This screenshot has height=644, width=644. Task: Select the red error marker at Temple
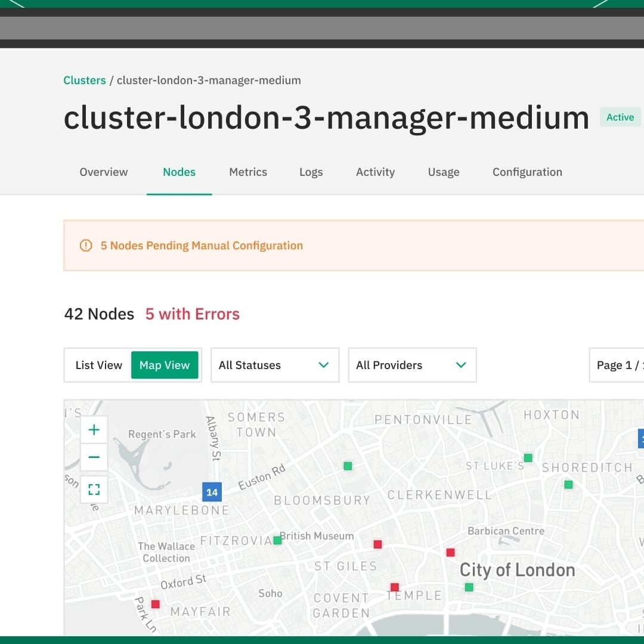395,587
